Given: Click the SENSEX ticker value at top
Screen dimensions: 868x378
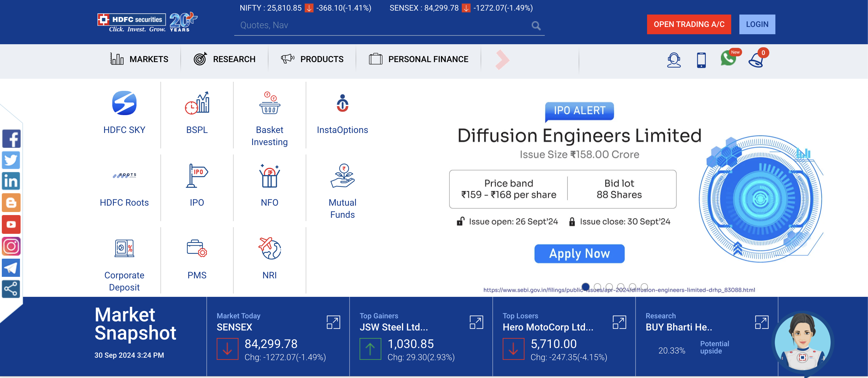Looking at the screenshot, I should pos(441,8).
